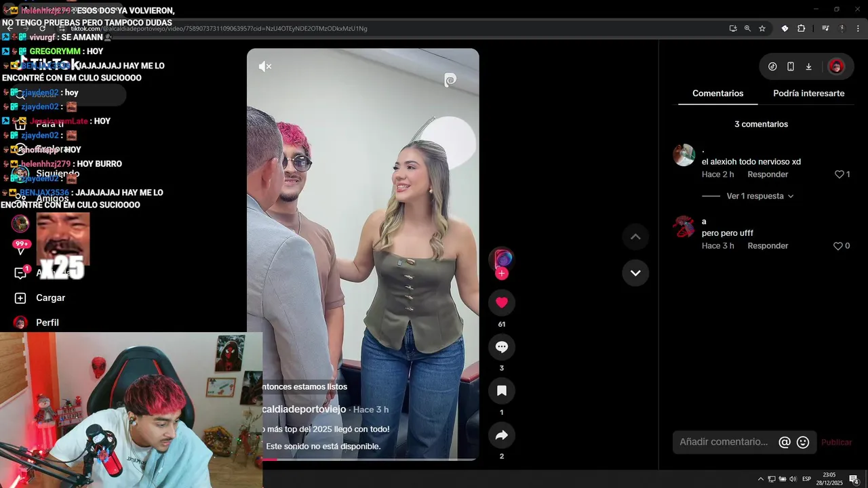Like the comment "pero pero ufff"
This screenshot has height=488, width=868.
tap(838, 246)
